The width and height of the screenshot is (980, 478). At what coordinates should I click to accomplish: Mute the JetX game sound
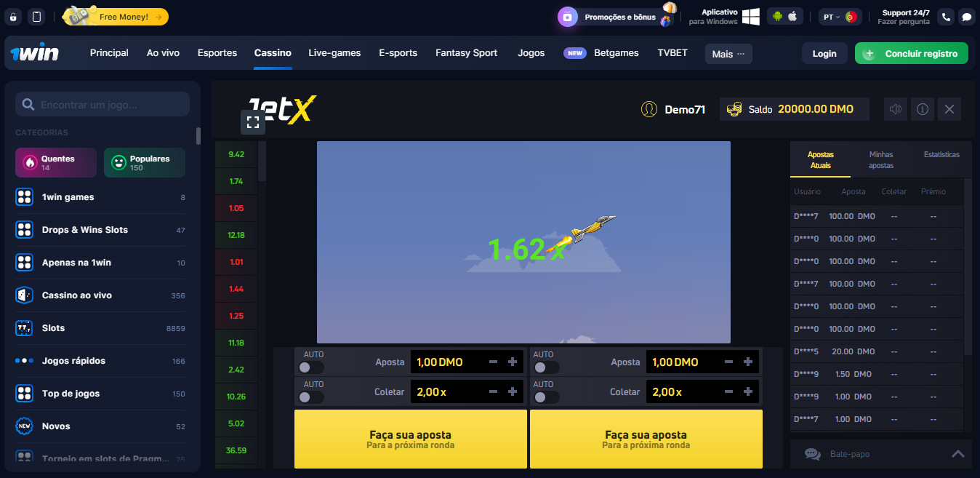click(895, 109)
